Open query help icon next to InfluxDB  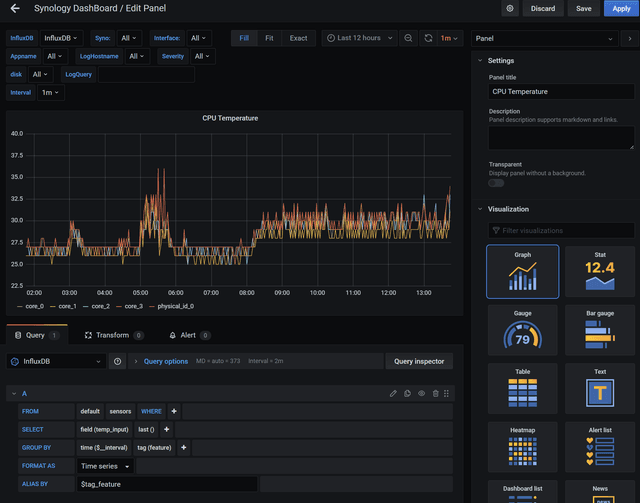118,361
